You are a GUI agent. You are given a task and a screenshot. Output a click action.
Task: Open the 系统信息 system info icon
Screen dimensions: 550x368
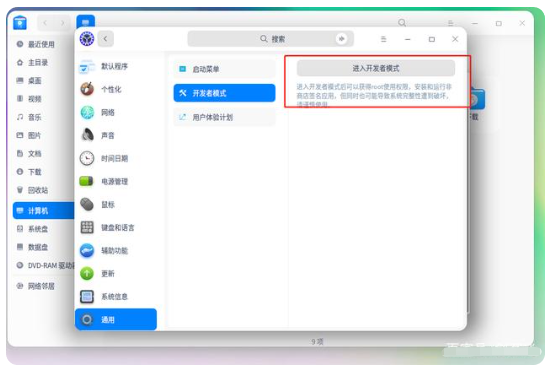click(x=87, y=296)
